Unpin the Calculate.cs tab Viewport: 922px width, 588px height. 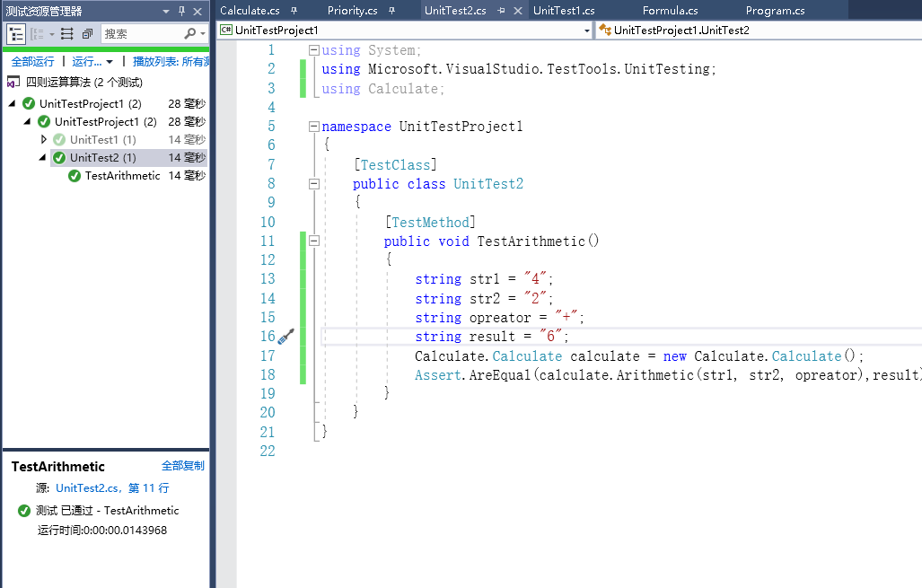[x=294, y=11]
